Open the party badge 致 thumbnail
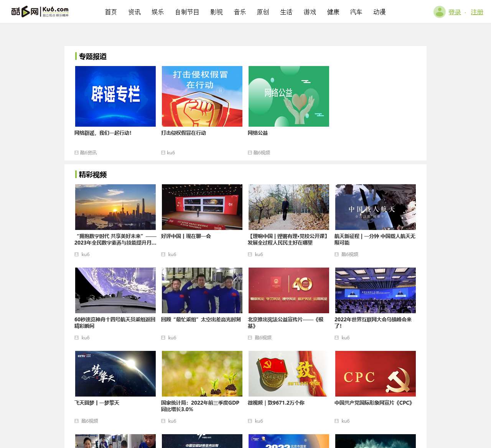The width and height of the screenshot is (491, 448). point(289,374)
